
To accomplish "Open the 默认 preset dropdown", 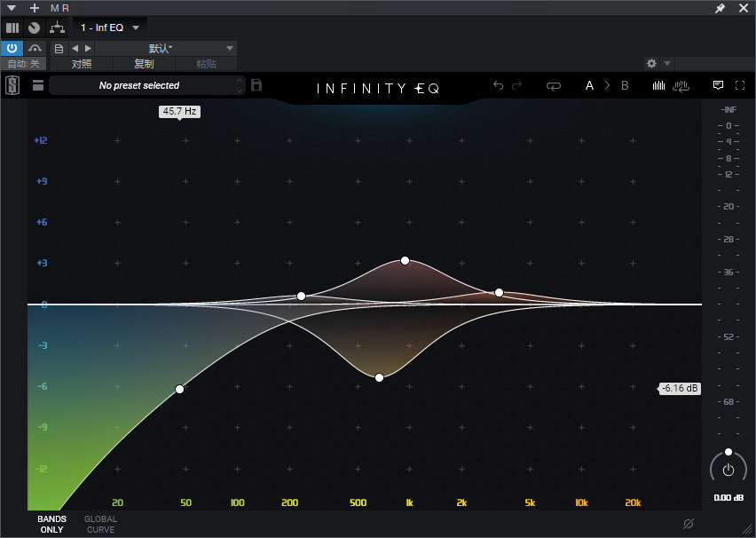I will [x=166, y=48].
